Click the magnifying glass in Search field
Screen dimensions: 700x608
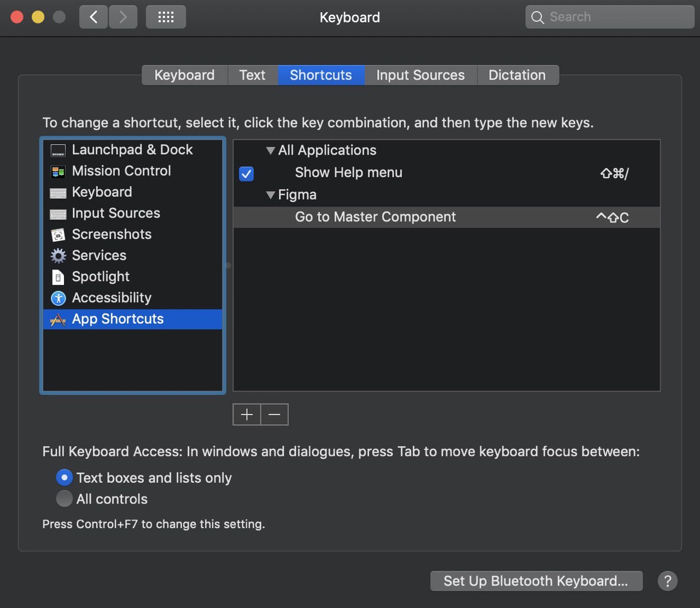(538, 17)
